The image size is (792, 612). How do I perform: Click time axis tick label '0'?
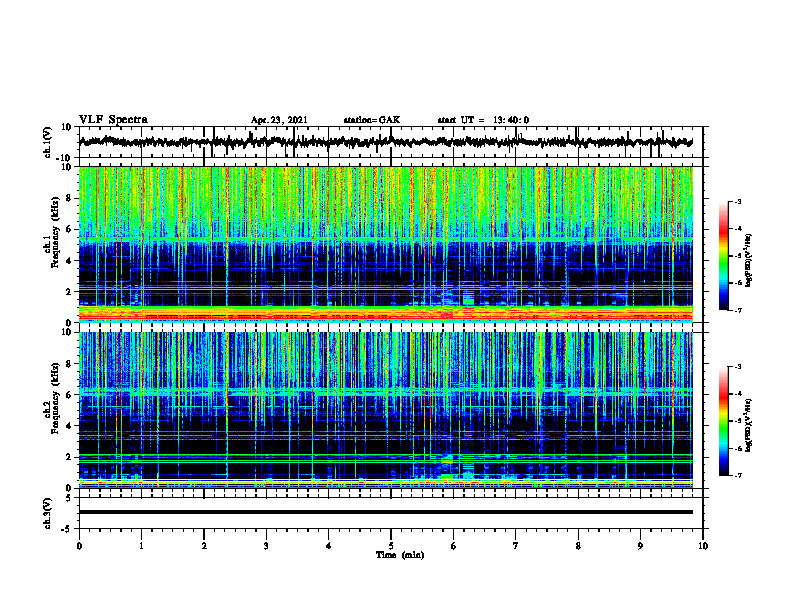pyautogui.click(x=79, y=546)
